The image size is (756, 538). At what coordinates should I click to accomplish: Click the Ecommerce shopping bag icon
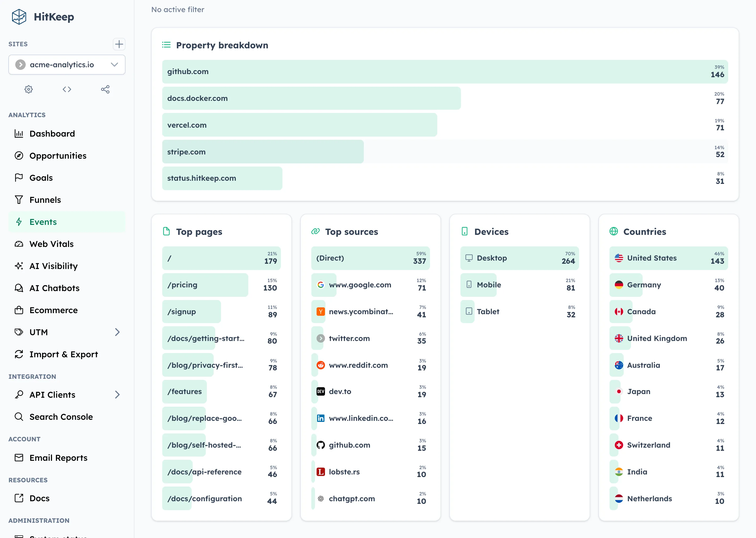tap(19, 310)
